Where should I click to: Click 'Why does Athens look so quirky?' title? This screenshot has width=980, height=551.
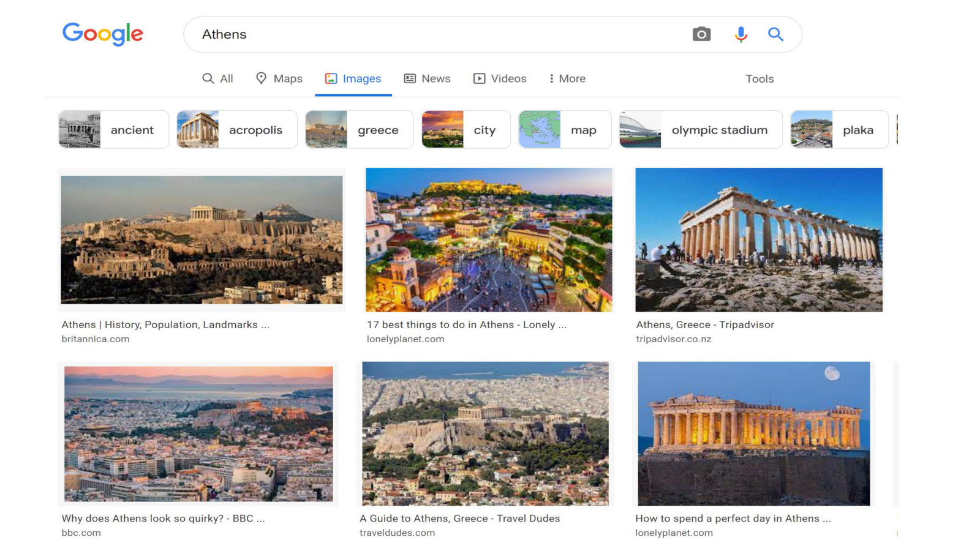coord(163,519)
